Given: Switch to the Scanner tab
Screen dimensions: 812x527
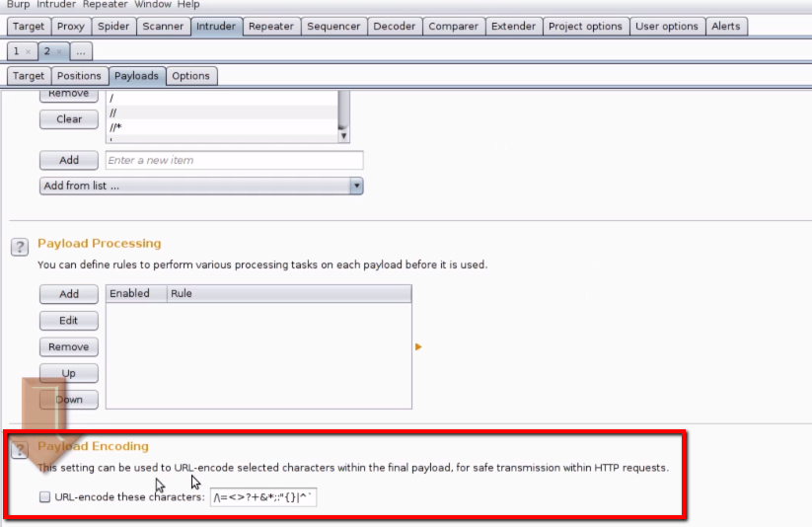Looking at the screenshot, I should coord(163,27).
